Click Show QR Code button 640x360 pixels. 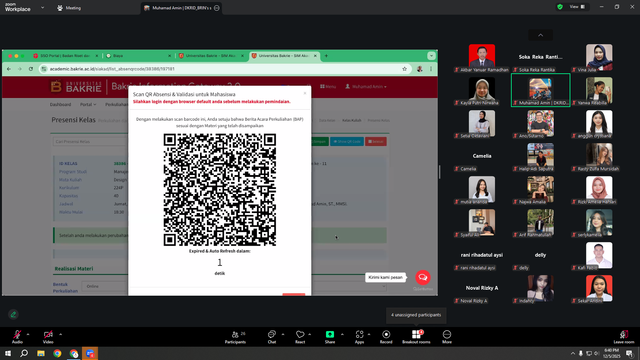tap(347, 142)
